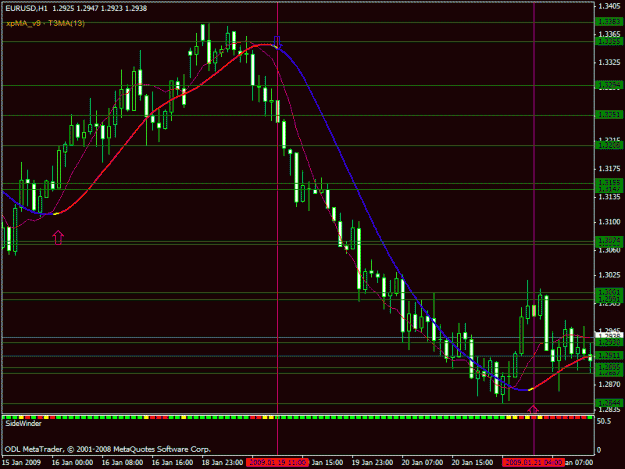Viewport: 625px width, 469px height.
Task: Click the 1.3175 price scale value
Action: (609, 169)
